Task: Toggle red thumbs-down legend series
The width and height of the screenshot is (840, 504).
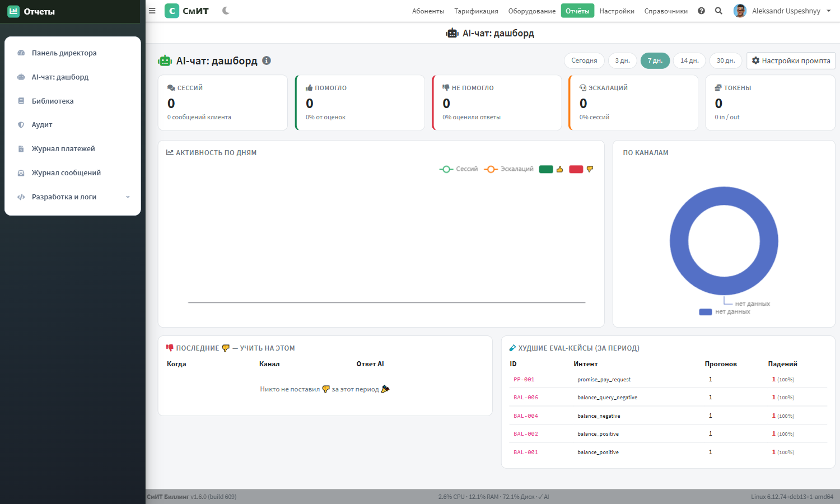Action: click(581, 169)
